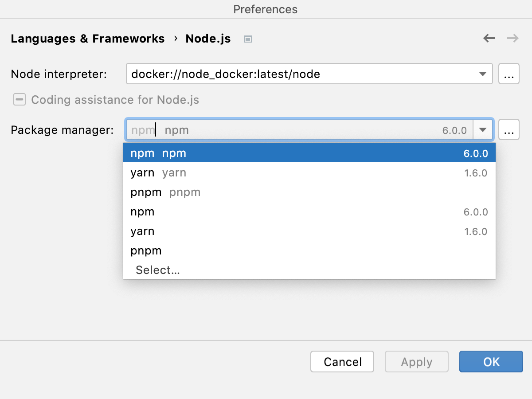The height and width of the screenshot is (399, 532).
Task: Select Node.js in the breadcrumb
Action: point(208,39)
